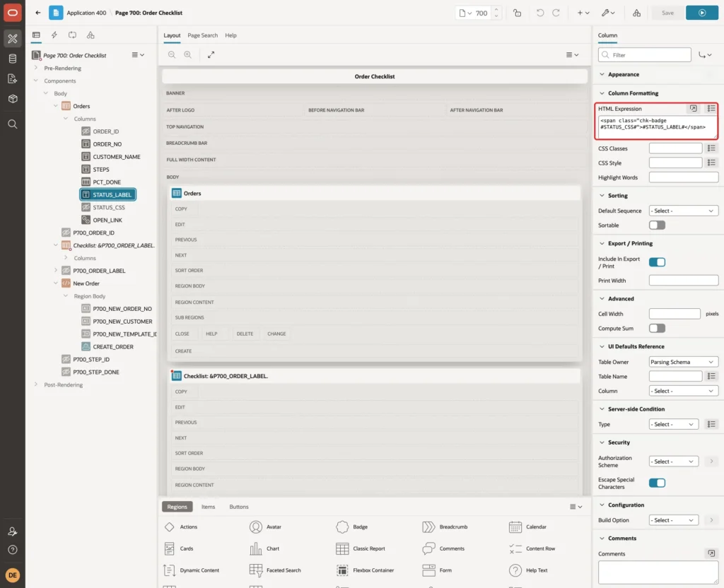
Task: Click the help question mark icon in sidebar
Action: point(13,550)
